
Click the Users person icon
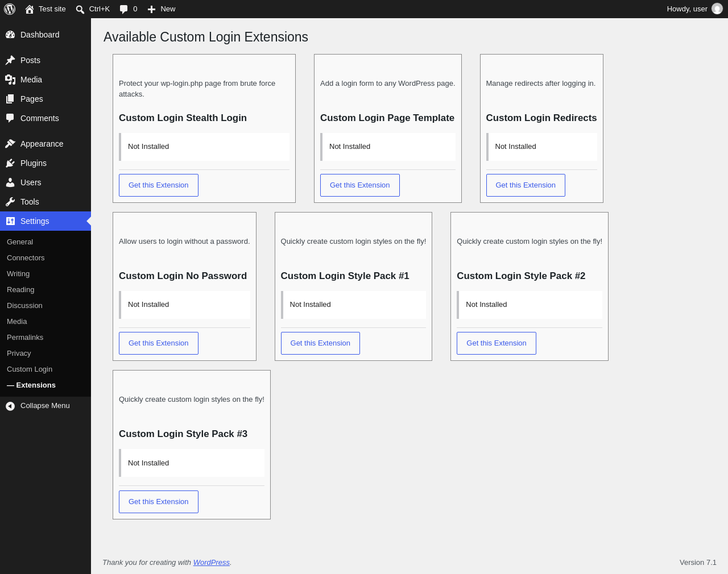[x=10, y=182]
